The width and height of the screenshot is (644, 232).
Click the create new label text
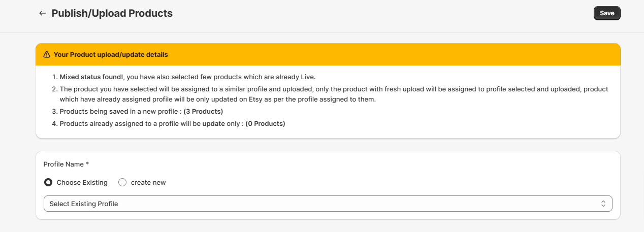tap(148, 182)
